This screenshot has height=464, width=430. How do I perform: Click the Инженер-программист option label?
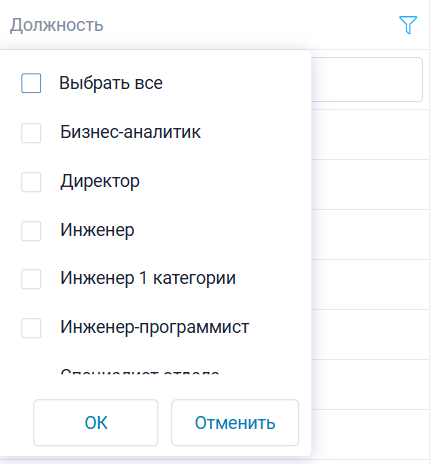155,327
